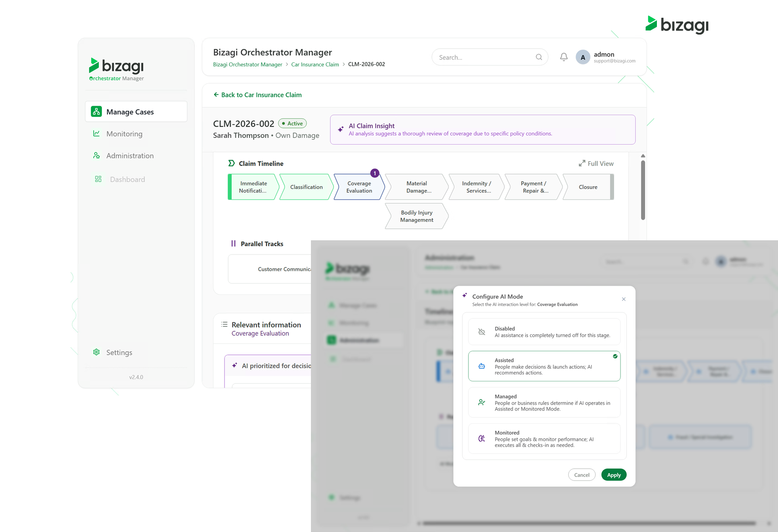The height and width of the screenshot is (532, 778).
Task: Click the Configure AI Mode sparkle icon
Action: 465,295
